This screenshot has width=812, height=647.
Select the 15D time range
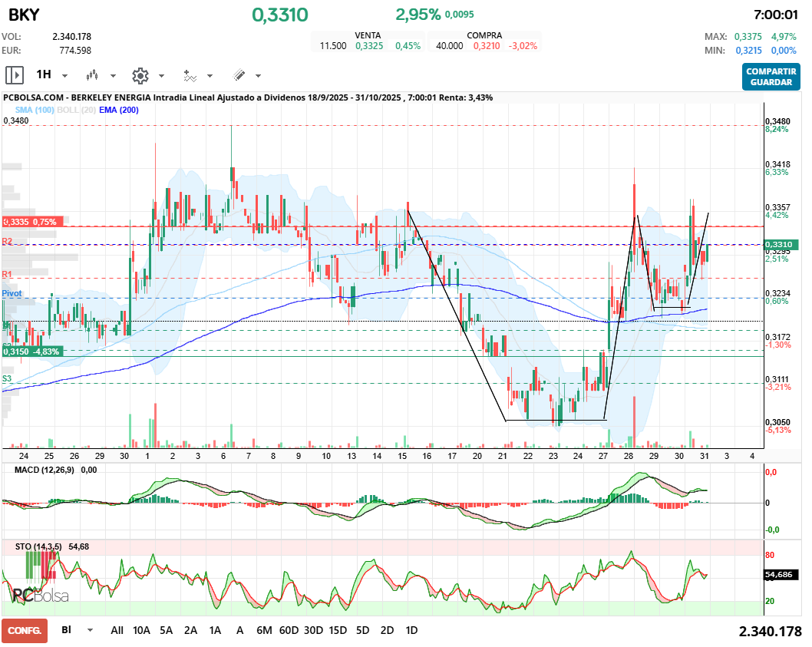coord(338,630)
